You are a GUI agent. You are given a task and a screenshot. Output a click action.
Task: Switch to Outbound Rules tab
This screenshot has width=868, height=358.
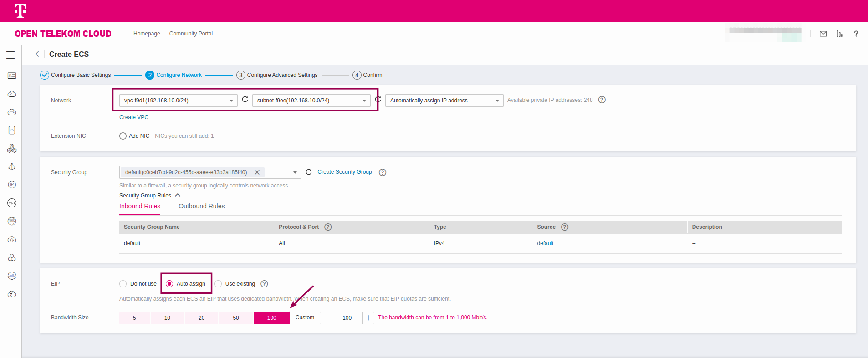click(201, 206)
